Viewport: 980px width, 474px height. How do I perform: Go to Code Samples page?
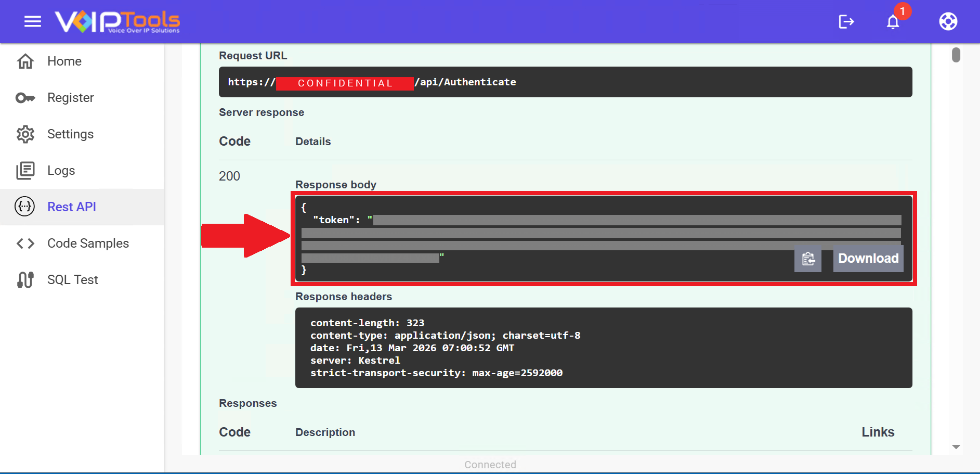tap(88, 244)
